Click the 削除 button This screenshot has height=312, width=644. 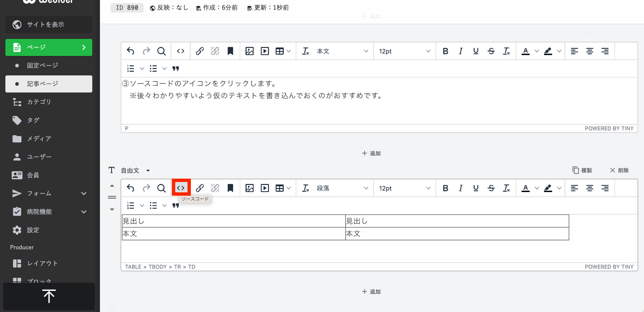pyautogui.click(x=619, y=170)
